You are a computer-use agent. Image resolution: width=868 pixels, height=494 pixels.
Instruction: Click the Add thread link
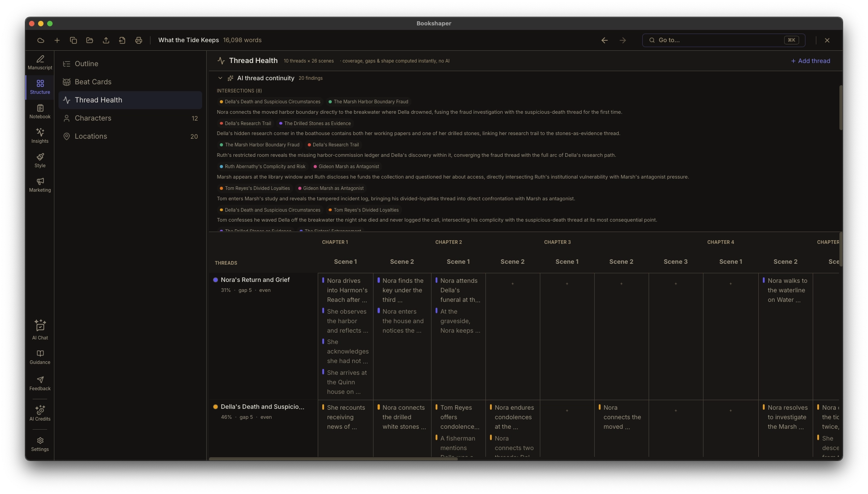click(810, 61)
